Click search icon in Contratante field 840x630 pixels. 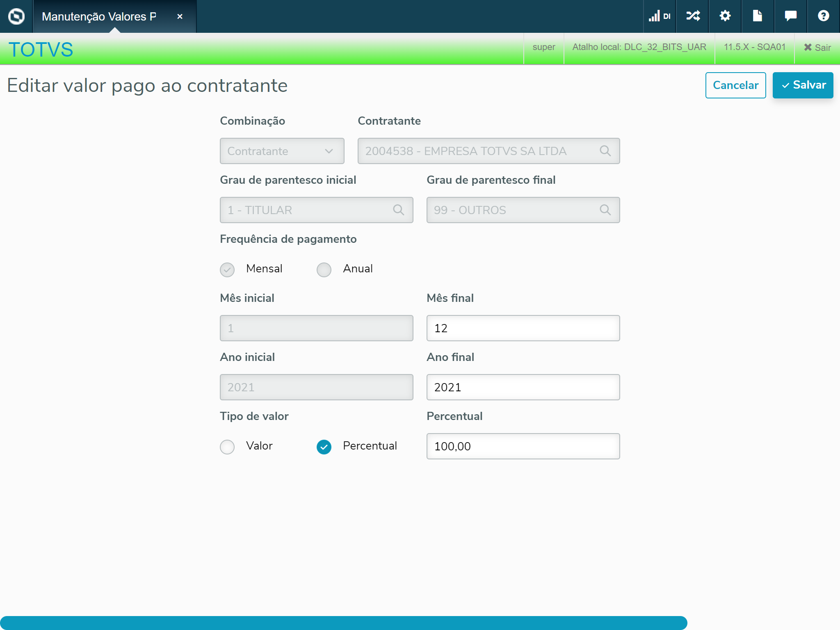[x=605, y=151]
